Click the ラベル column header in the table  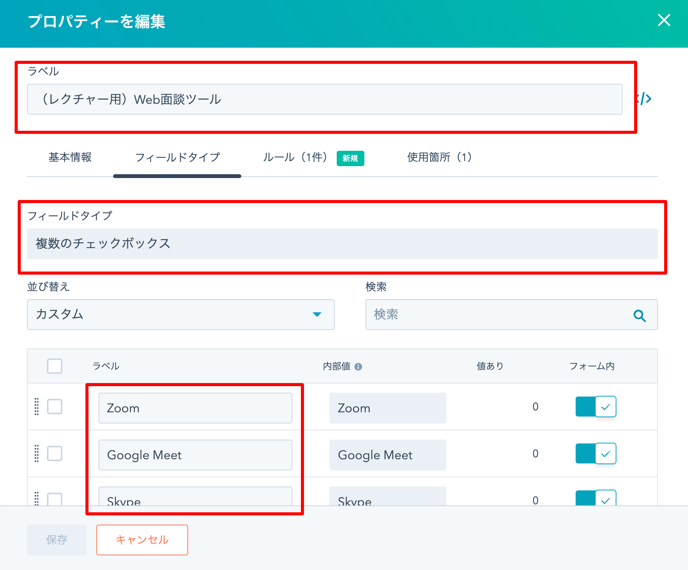pyautogui.click(x=106, y=366)
